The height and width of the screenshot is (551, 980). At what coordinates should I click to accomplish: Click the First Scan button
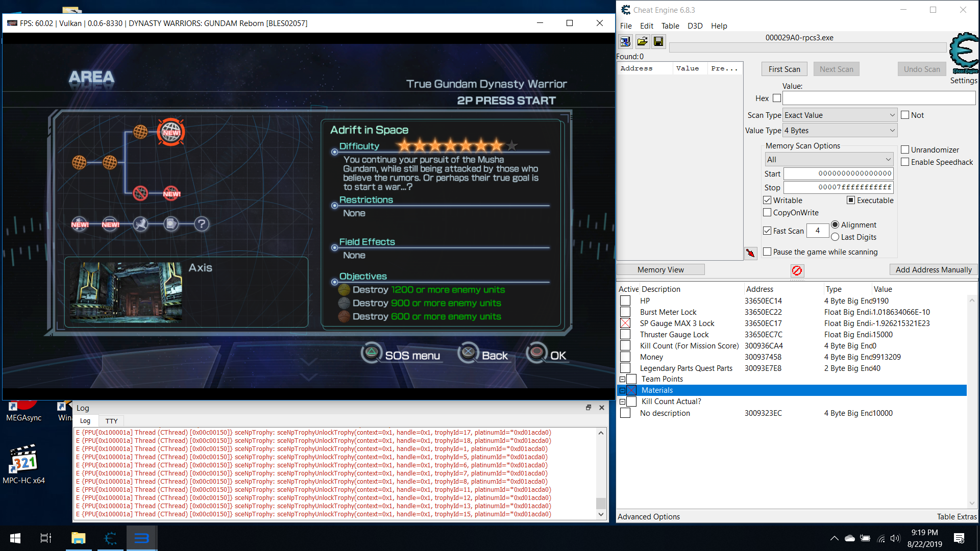click(784, 69)
